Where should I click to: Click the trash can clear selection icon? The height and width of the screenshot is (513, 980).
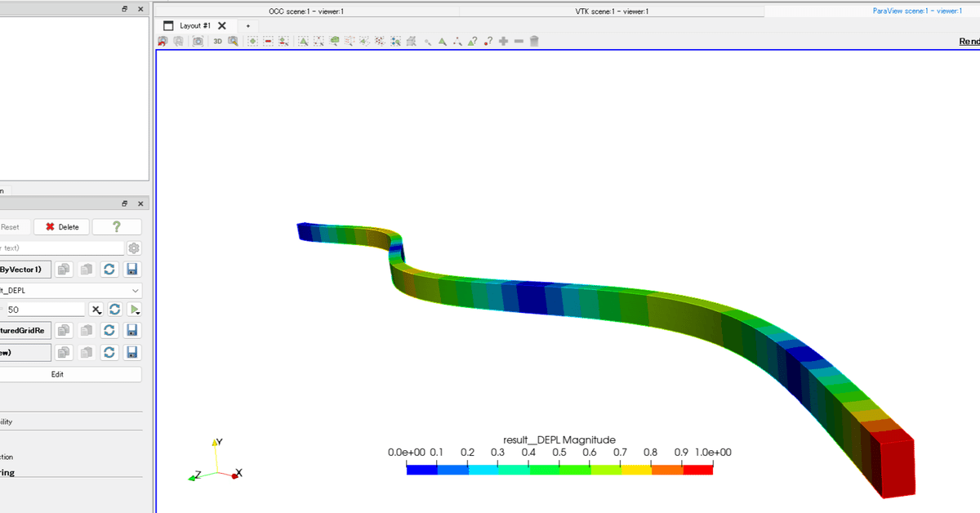coord(534,41)
